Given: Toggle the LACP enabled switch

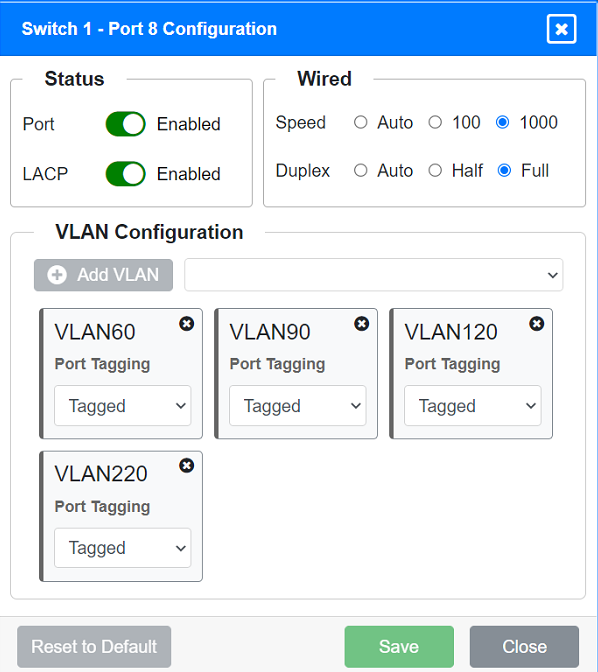Looking at the screenshot, I should point(126,174).
